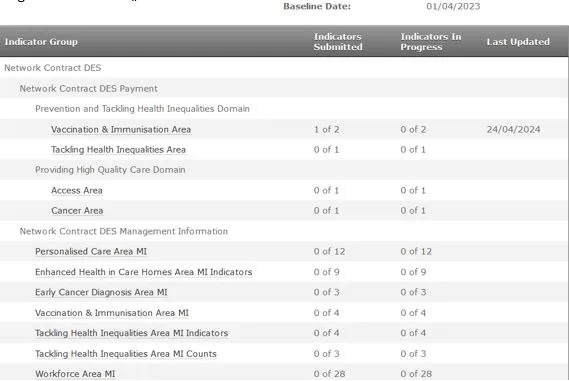Select Network Contract DES Management Information row
The width and height of the screenshot is (569, 381).
coord(284,231)
